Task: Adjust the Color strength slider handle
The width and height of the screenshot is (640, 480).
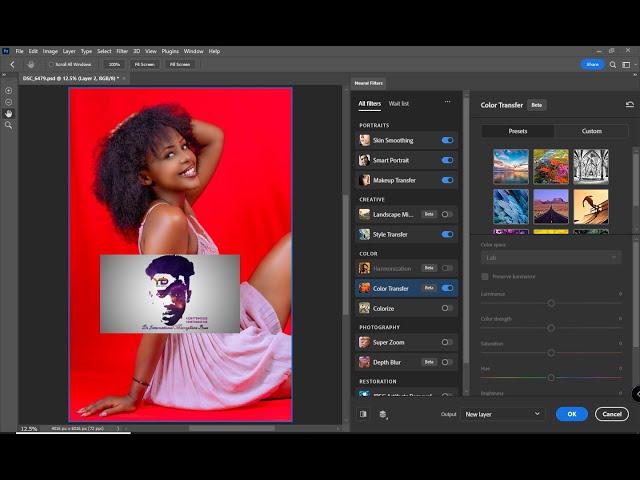Action: 551,328
